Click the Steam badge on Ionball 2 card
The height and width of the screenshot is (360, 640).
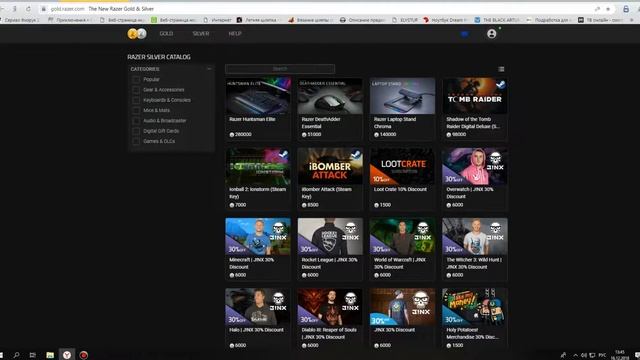click(283, 154)
